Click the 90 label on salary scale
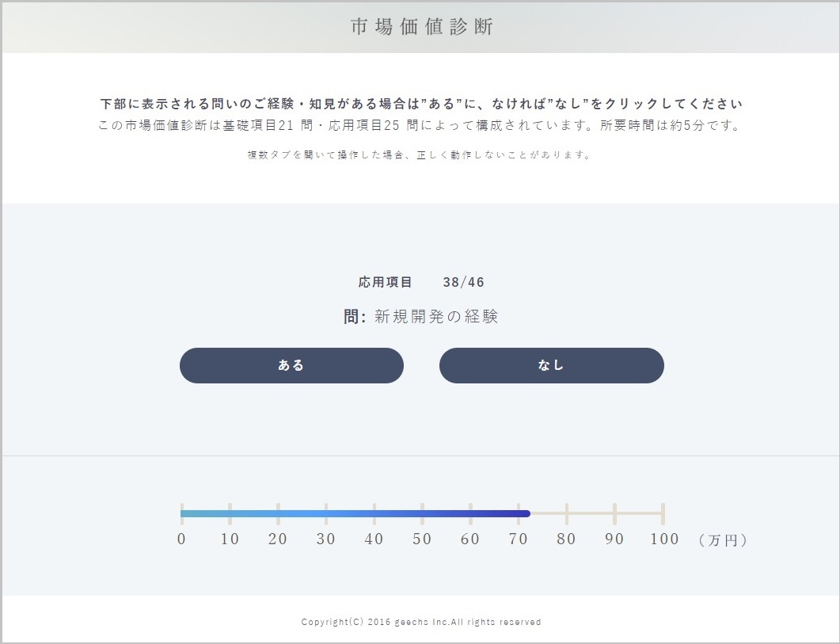 pyautogui.click(x=614, y=539)
